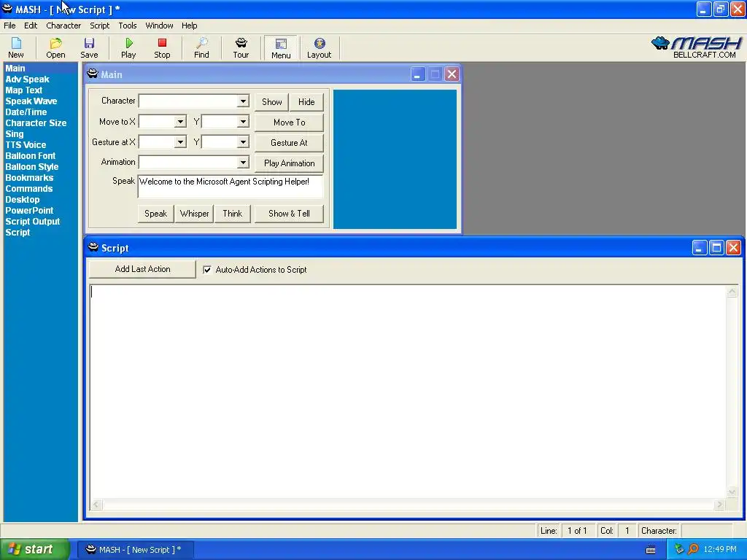747x560 pixels.
Task: Open a script with the Open icon
Action: click(x=55, y=47)
